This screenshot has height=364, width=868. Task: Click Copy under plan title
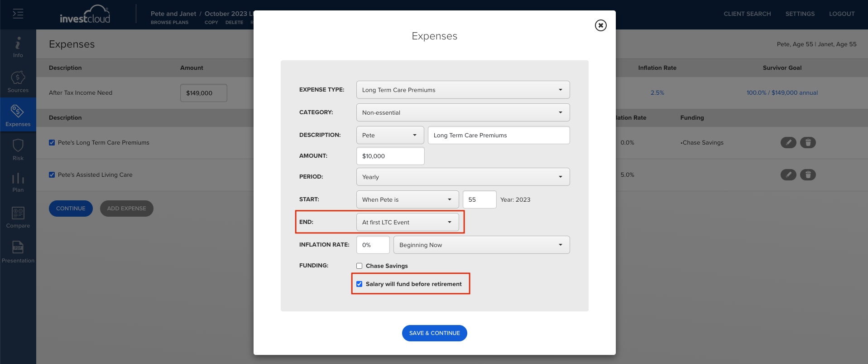click(x=211, y=22)
